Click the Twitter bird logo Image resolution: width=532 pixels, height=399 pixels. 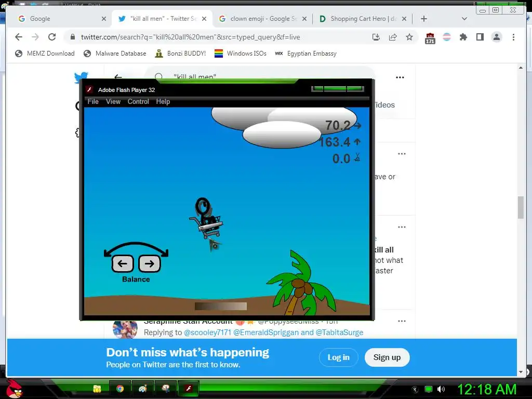(81, 77)
